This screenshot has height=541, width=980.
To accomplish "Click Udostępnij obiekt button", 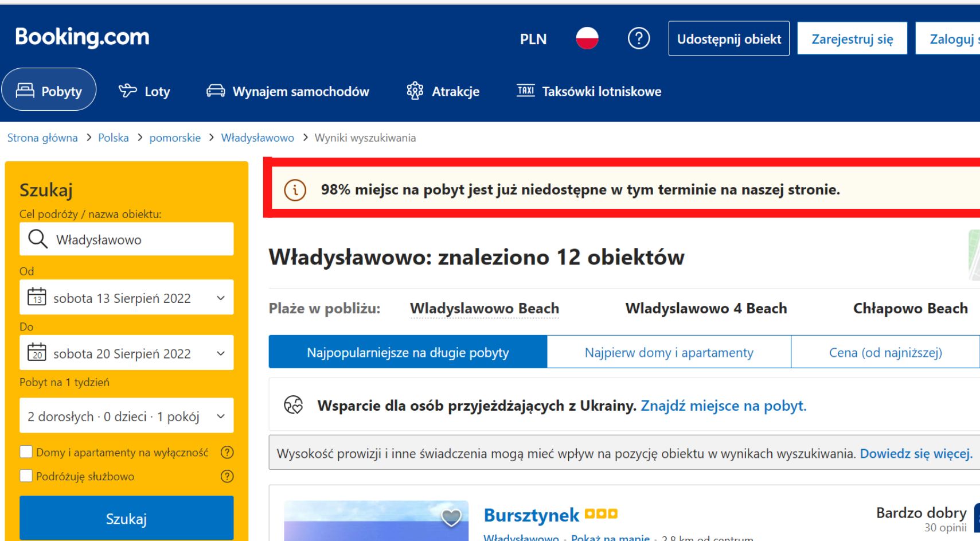I will click(x=729, y=38).
